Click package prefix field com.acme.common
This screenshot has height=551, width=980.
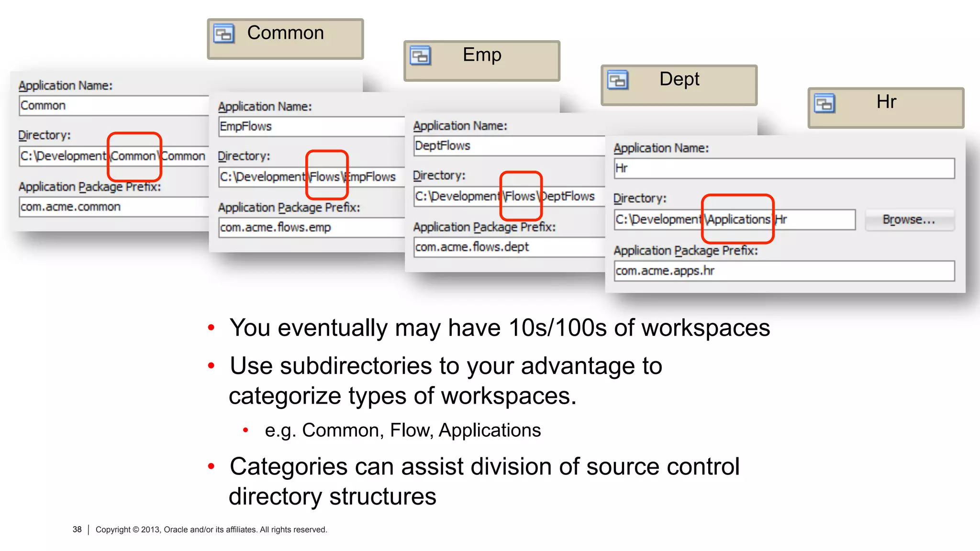click(x=114, y=207)
